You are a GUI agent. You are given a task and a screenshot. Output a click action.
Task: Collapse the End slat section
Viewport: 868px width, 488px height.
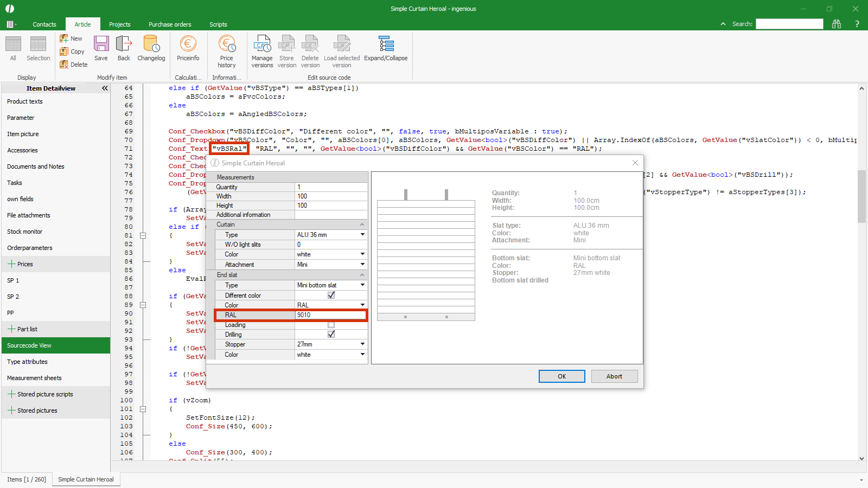click(x=362, y=275)
